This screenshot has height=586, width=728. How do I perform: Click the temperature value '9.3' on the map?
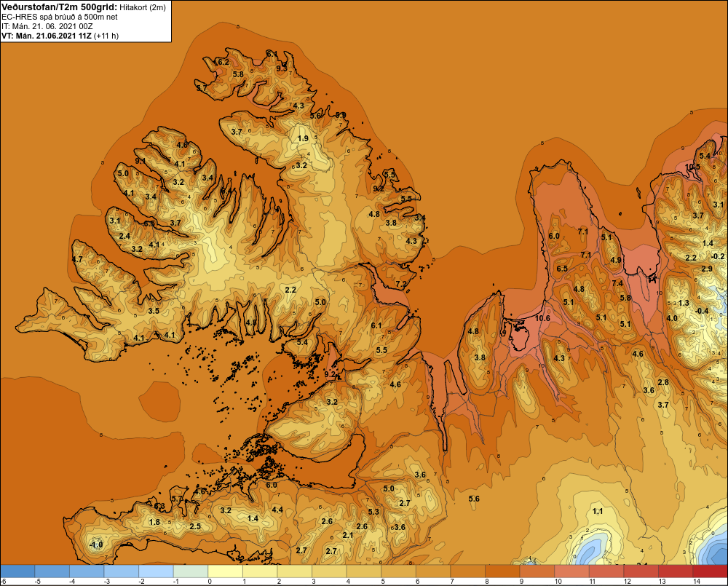click(282, 68)
